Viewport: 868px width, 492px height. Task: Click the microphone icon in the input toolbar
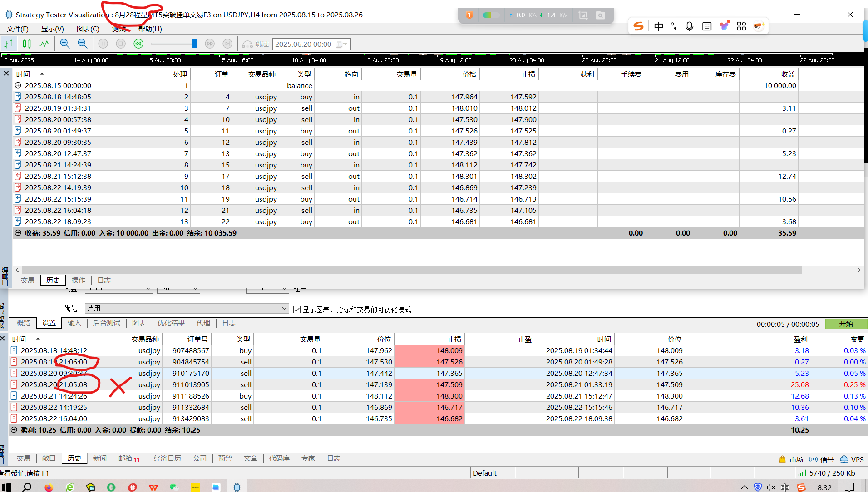689,26
